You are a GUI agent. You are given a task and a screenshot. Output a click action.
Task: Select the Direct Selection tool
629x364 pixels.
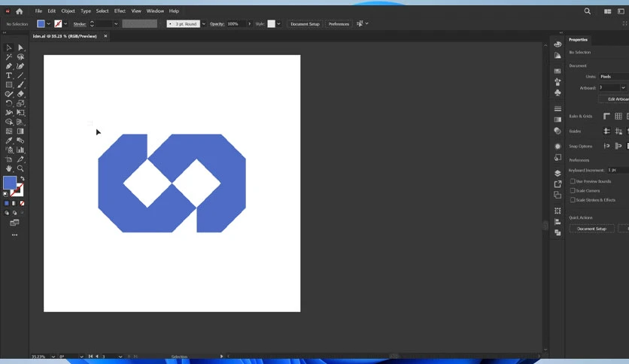(20, 47)
